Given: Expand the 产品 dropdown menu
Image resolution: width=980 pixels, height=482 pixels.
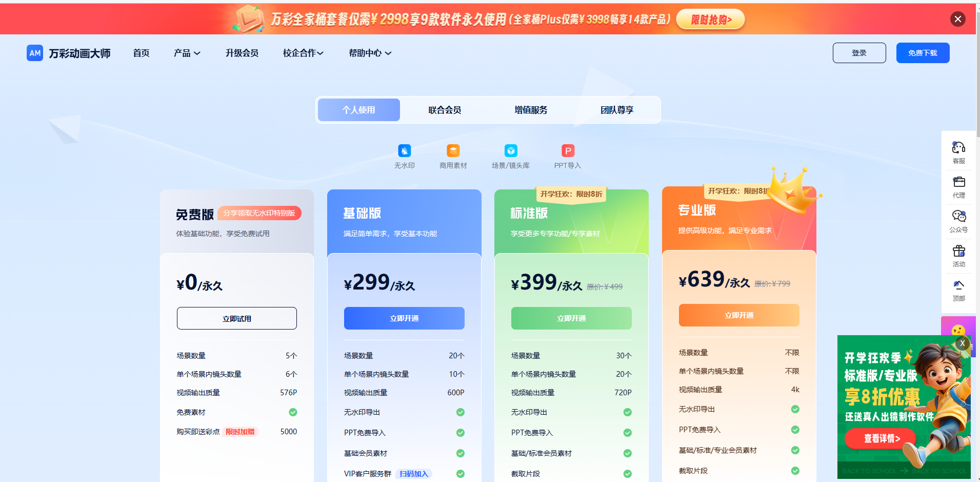Looking at the screenshot, I should pyautogui.click(x=187, y=53).
